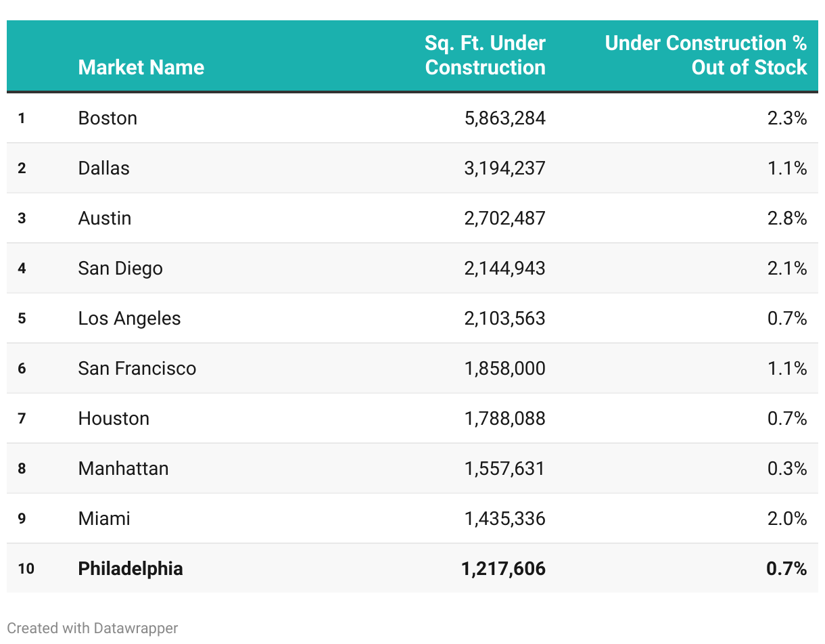Click Manhattan's 0.3% percentage cell
The width and height of the screenshot is (825, 644).
point(787,469)
